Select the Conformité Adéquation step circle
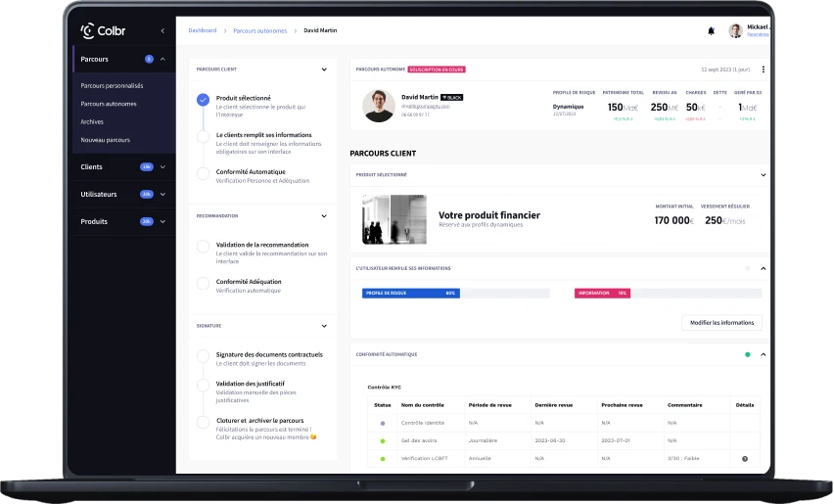 (x=203, y=283)
